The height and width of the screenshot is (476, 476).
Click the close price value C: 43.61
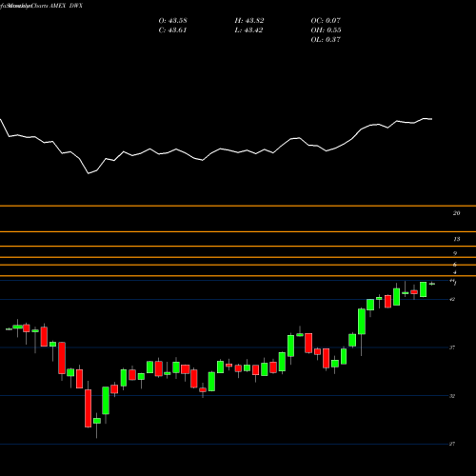[x=172, y=30]
